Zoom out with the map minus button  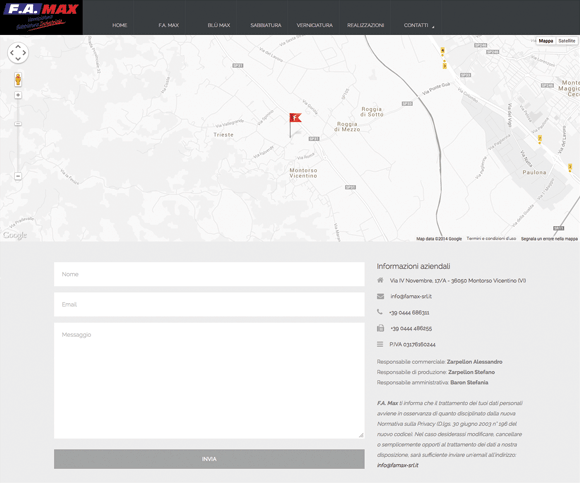pyautogui.click(x=18, y=176)
